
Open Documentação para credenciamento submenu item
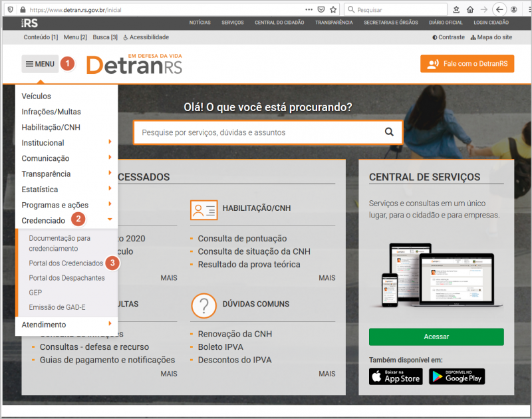tap(60, 243)
